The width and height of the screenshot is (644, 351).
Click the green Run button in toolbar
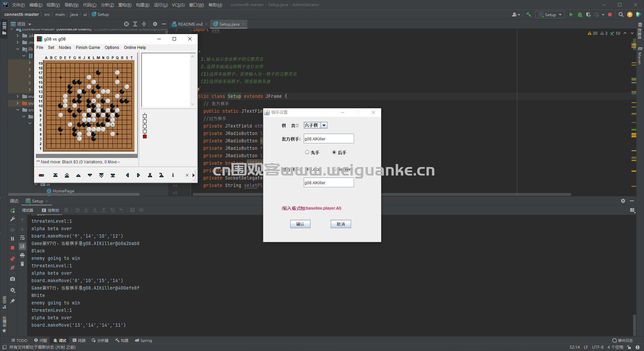coord(571,15)
